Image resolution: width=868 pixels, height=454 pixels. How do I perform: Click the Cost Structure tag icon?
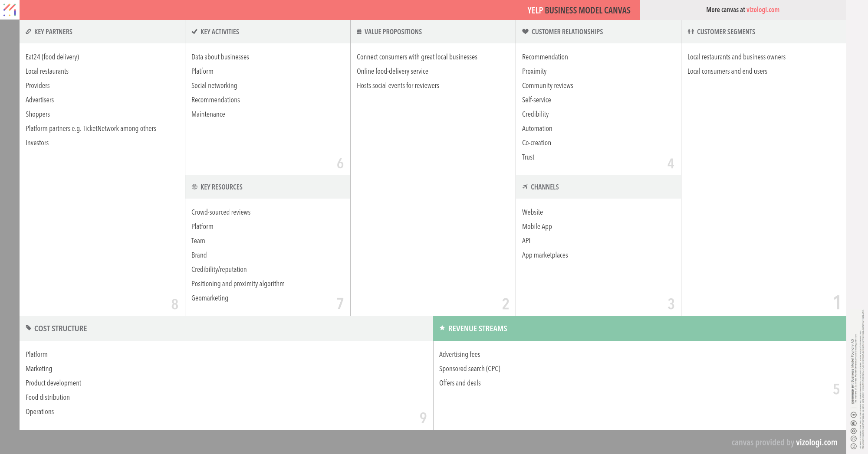29,328
